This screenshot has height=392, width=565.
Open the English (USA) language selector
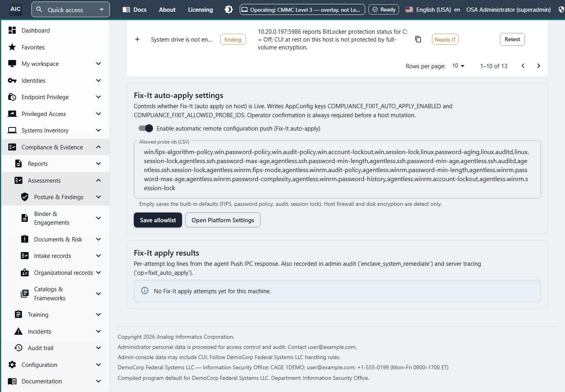433,9
